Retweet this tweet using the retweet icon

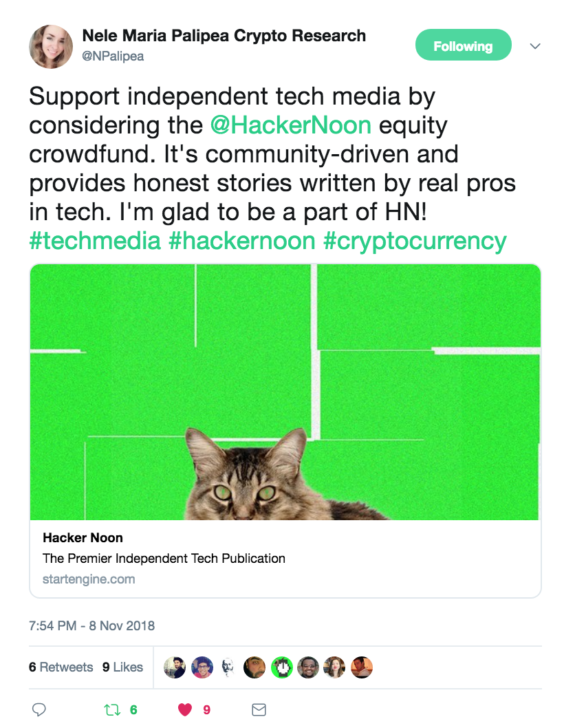click(112, 709)
